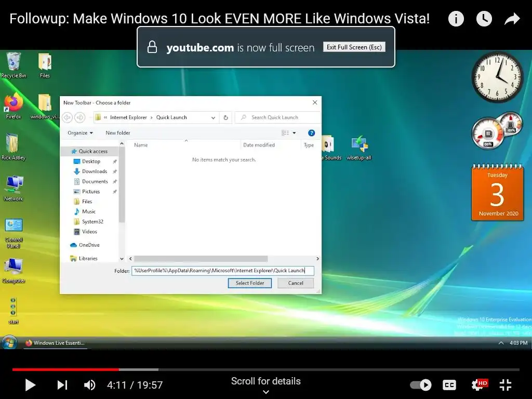This screenshot has height=399, width=532.
Task: Select Documents in navigation pane
Action: click(x=95, y=181)
